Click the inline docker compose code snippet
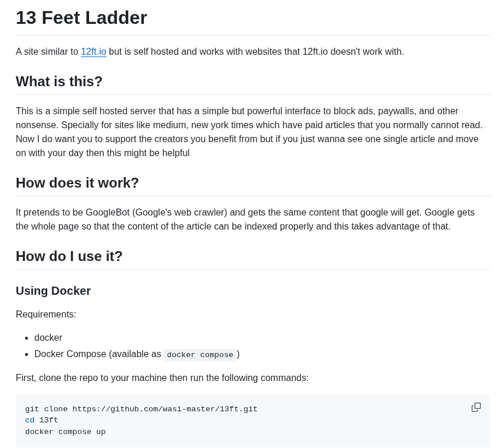 point(200,355)
